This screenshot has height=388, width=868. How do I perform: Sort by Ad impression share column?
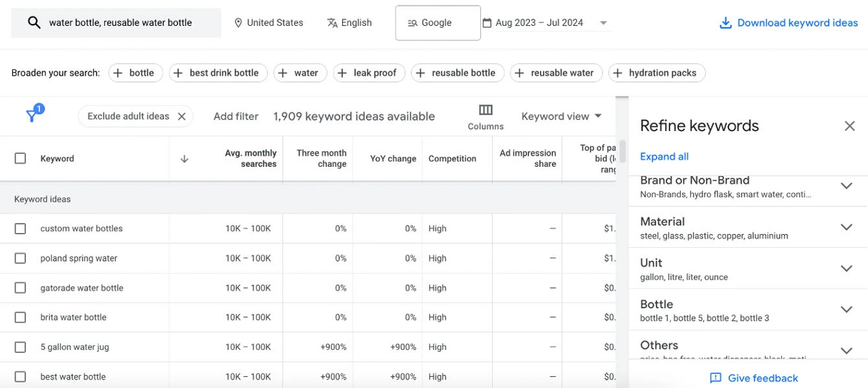528,158
